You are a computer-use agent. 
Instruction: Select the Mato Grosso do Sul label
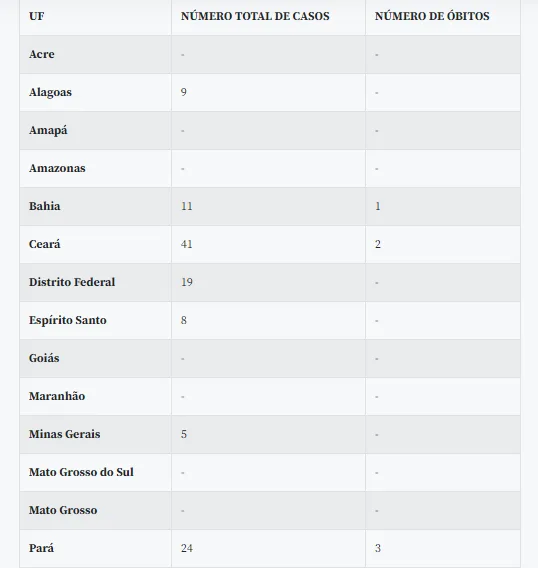81,472
